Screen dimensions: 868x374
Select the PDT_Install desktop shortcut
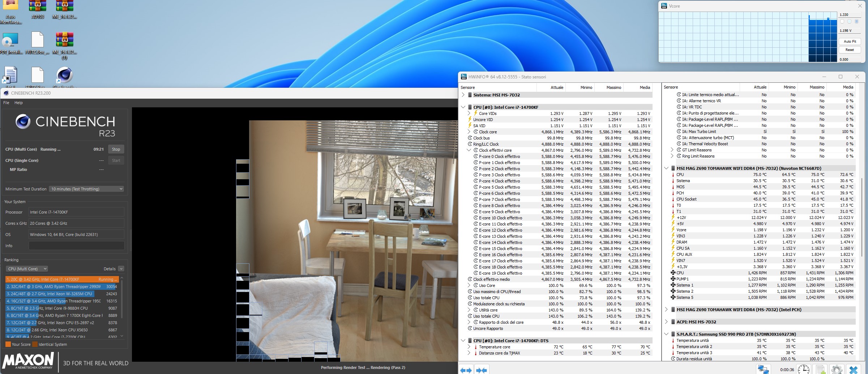[x=10, y=43]
